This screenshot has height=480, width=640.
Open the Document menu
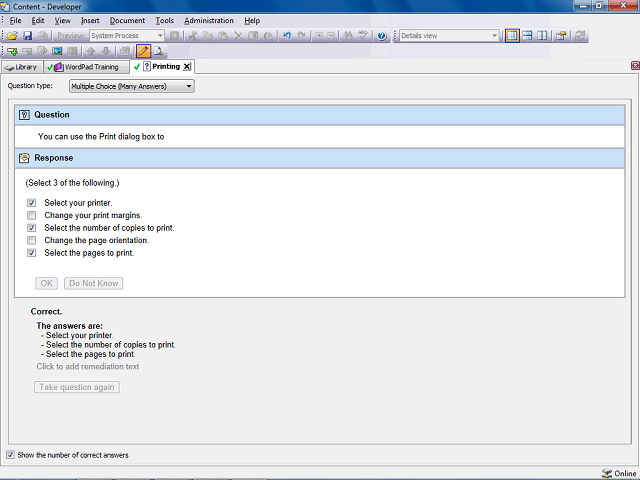click(127, 20)
